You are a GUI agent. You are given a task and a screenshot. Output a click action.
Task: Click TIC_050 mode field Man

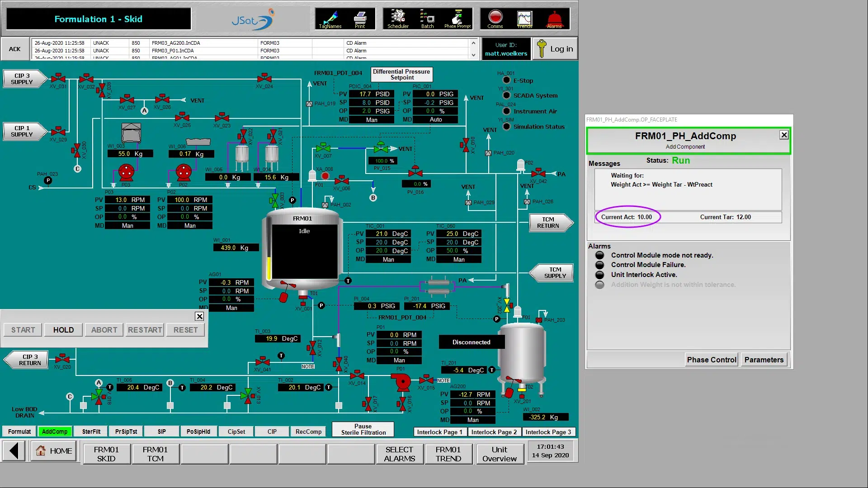pos(459,259)
